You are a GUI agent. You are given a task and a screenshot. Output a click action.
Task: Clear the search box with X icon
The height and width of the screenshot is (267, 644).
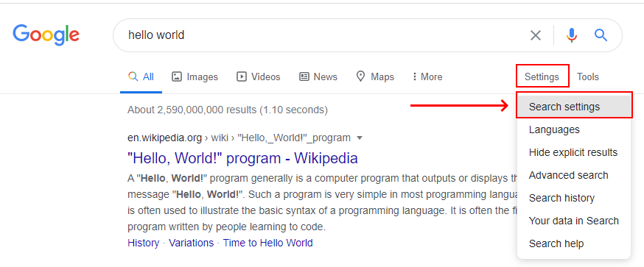tap(535, 35)
